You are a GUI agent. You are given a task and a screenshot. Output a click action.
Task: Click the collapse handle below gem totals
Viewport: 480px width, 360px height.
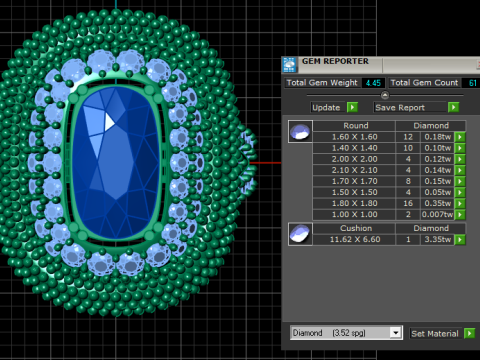(385, 95)
